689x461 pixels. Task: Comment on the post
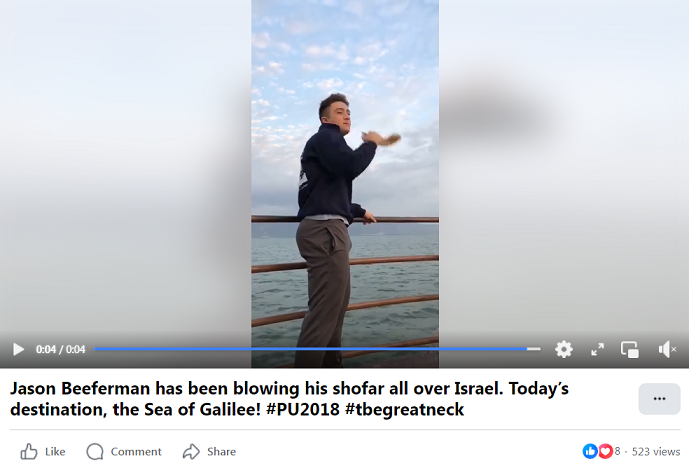click(124, 451)
